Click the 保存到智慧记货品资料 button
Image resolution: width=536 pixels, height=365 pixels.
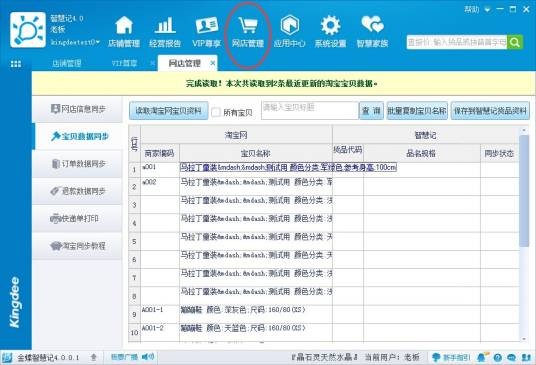[x=490, y=111]
